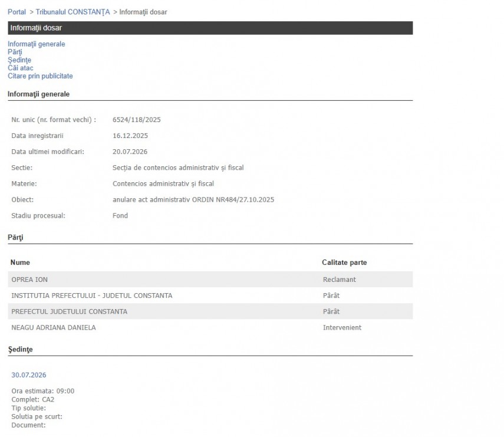Click the Nume column header
The image size is (504, 437).
click(20, 262)
